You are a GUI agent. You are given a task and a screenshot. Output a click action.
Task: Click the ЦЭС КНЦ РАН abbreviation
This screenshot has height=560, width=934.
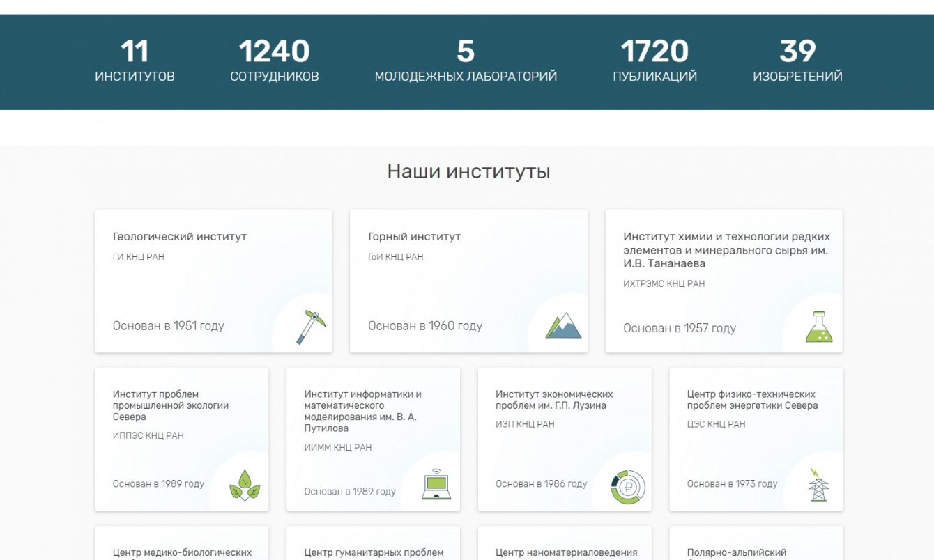pyautogui.click(x=717, y=424)
